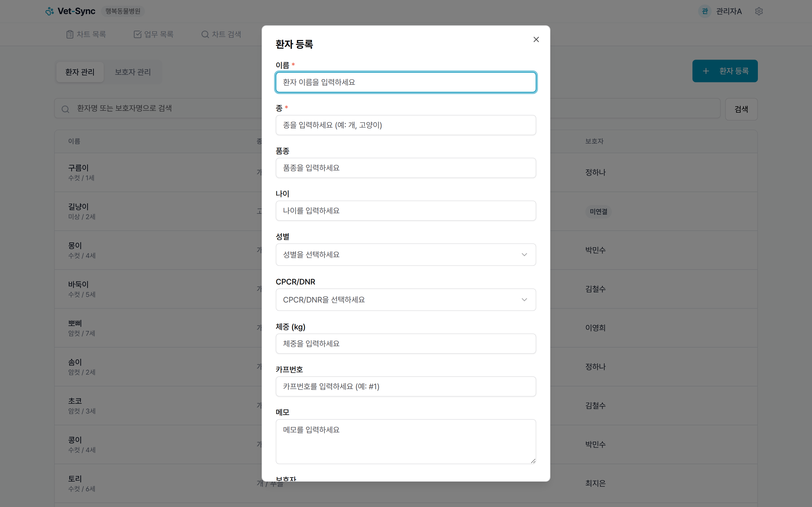Image resolution: width=812 pixels, height=507 pixels.
Task: Open the settings gear icon
Action: (759, 11)
